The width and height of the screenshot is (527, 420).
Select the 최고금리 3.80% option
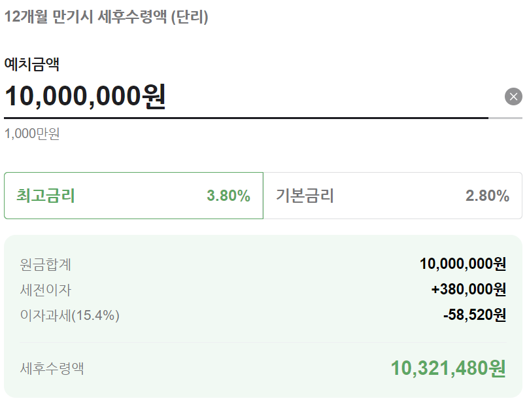point(133,196)
